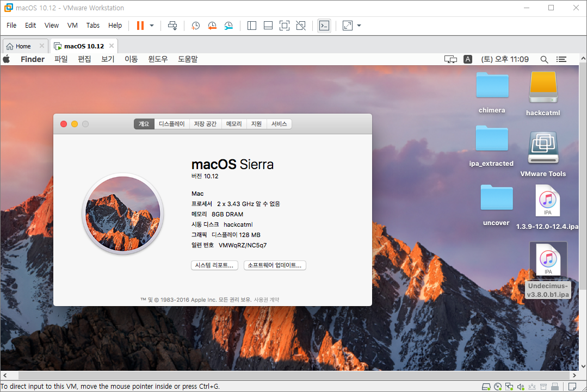Click the clock showing 오후 11:09
Viewport: 587px width, 392px height.
[x=505, y=59]
